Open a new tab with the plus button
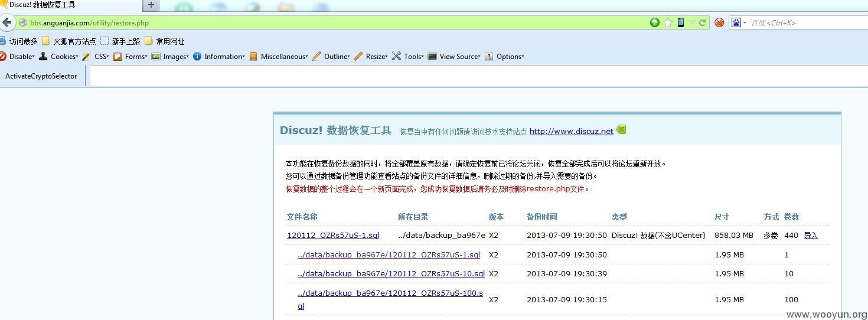 coord(151,5)
